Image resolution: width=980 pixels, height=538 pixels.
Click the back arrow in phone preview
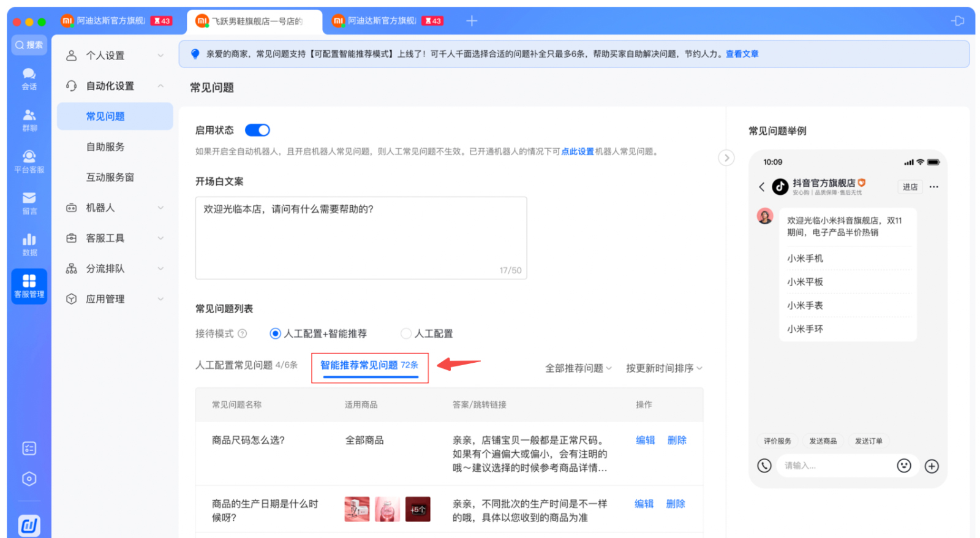(761, 187)
